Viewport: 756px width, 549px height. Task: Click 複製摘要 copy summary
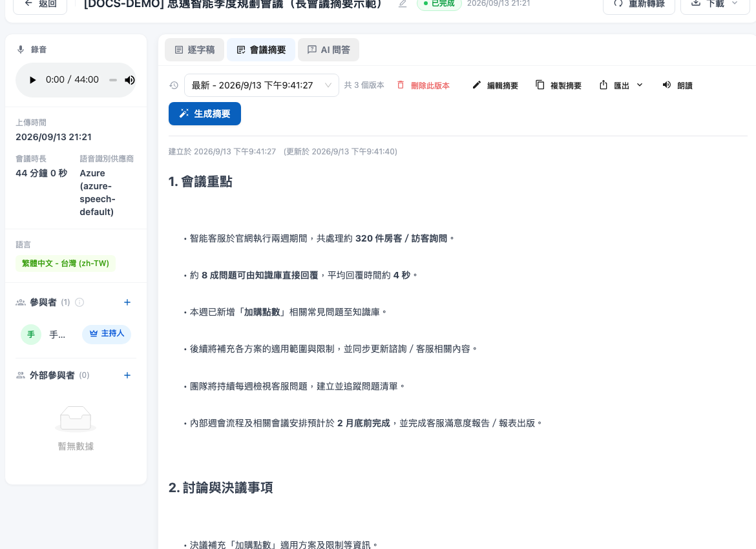pyautogui.click(x=558, y=85)
